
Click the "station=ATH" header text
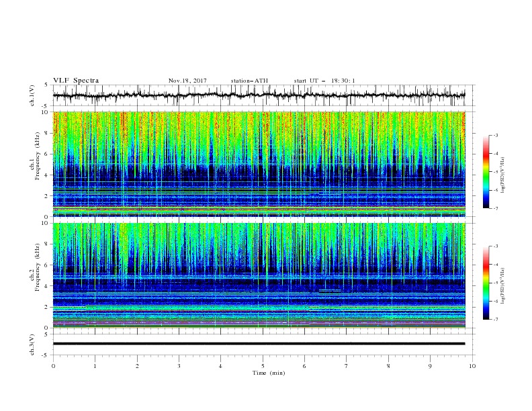(x=249, y=81)
